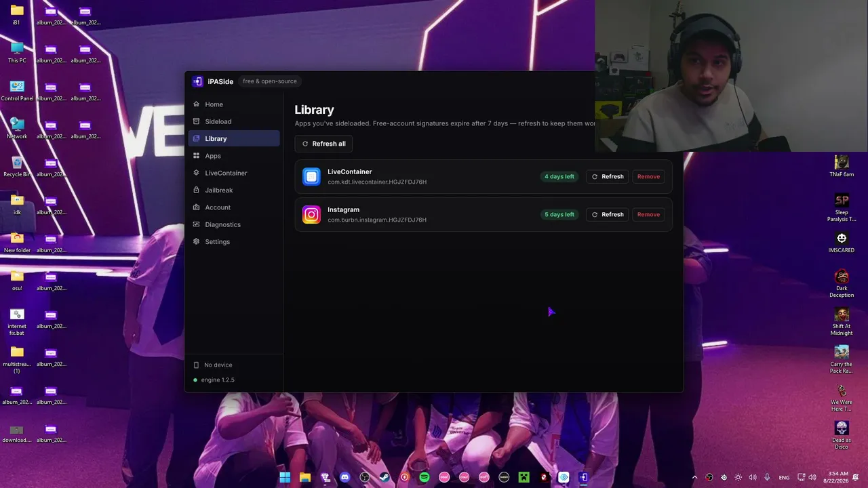868x488 pixels.
Task: Click the engine 1.2.5 status
Action: point(214,380)
